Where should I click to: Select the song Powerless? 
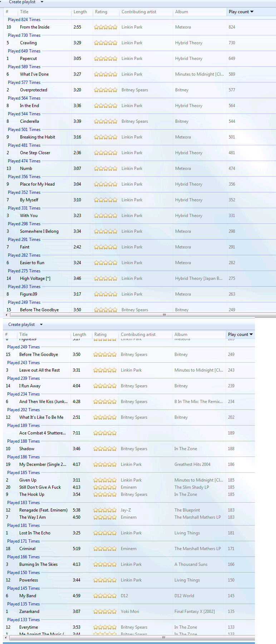point(29,580)
